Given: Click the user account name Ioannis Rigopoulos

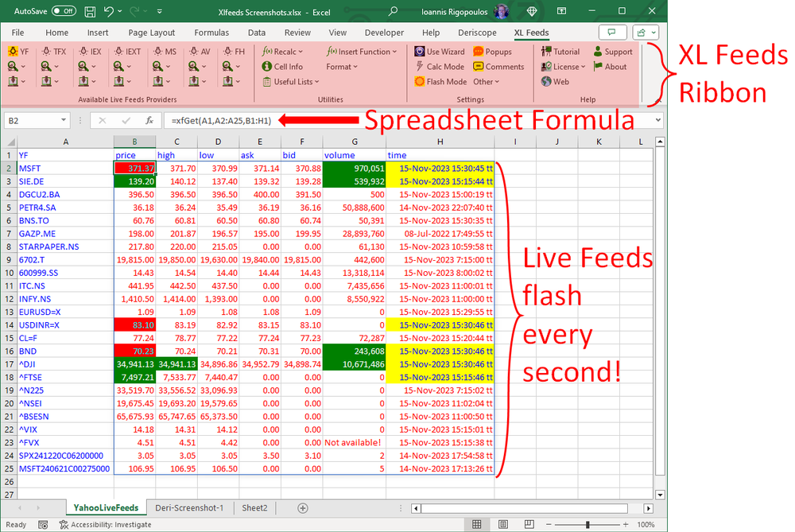Looking at the screenshot, I should pyautogui.click(x=454, y=12).
